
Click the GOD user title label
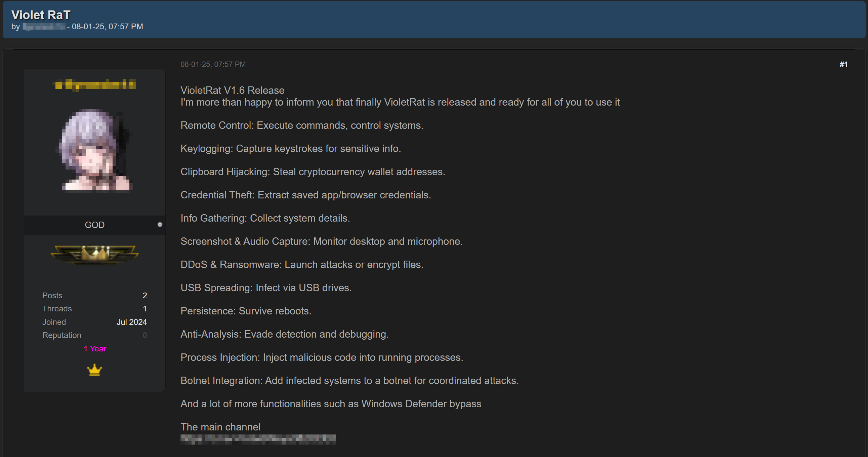click(x=95, y=225)
